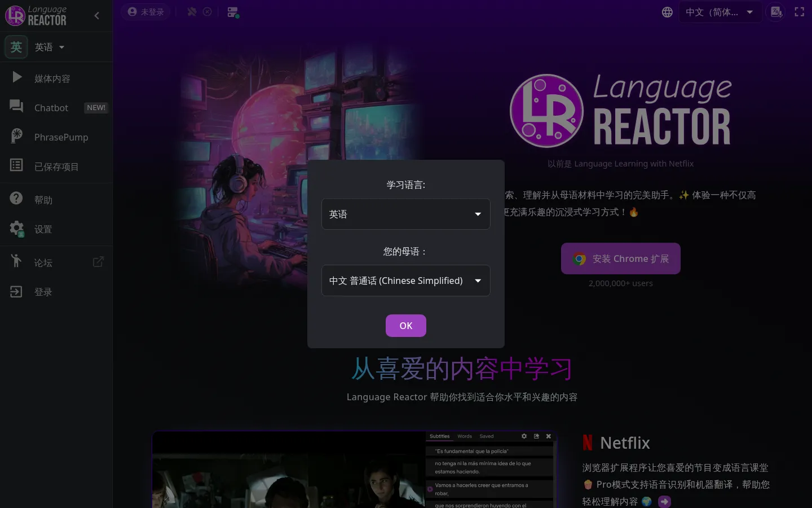Click the gear icon in subtitle preview panel

524,436
